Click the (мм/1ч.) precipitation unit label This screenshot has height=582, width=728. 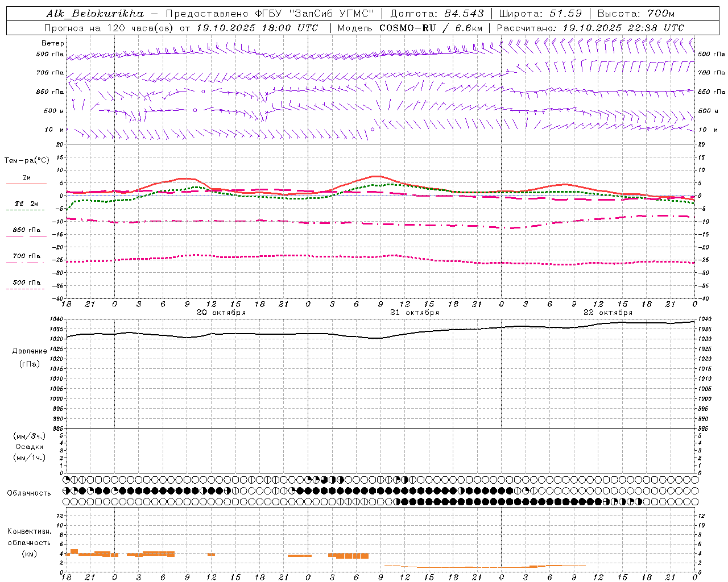click(29, 458)
